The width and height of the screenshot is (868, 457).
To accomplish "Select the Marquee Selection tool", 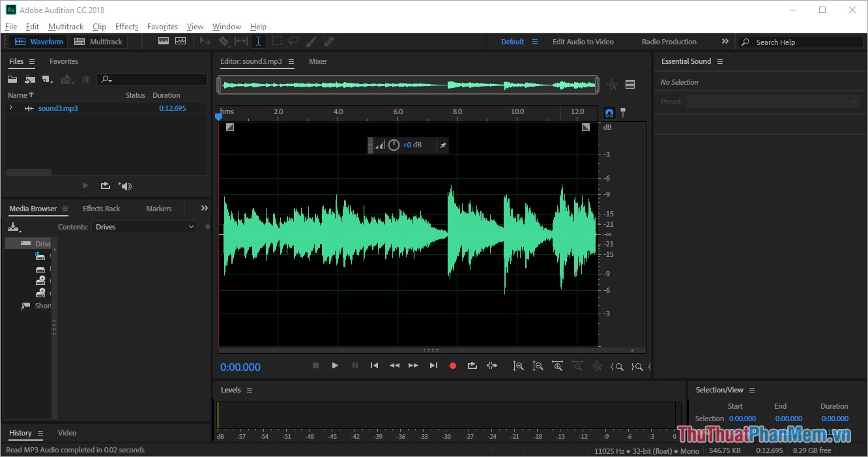I will [277, 41].
